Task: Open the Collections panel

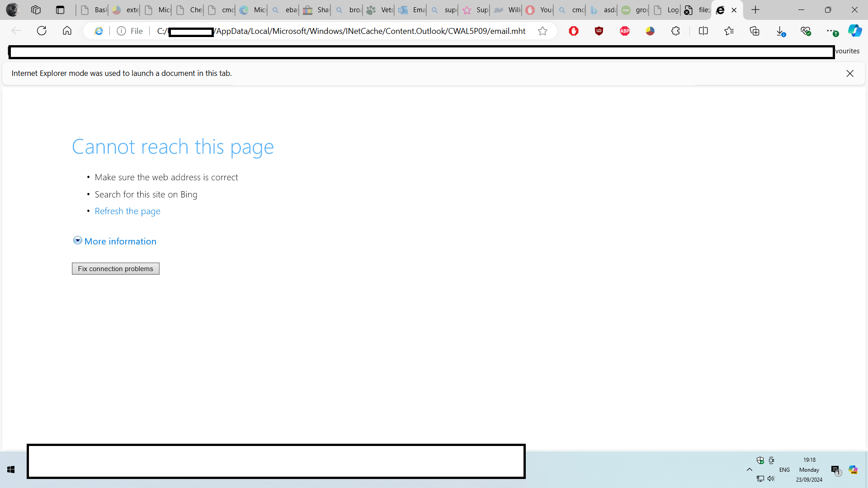Action: (x=755, y=31)
